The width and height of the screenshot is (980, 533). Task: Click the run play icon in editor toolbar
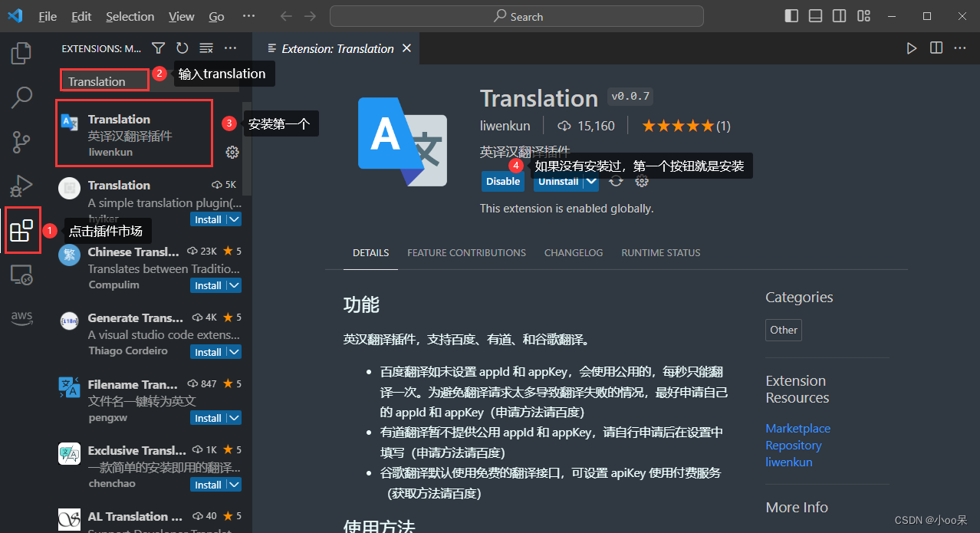point(912,48)
